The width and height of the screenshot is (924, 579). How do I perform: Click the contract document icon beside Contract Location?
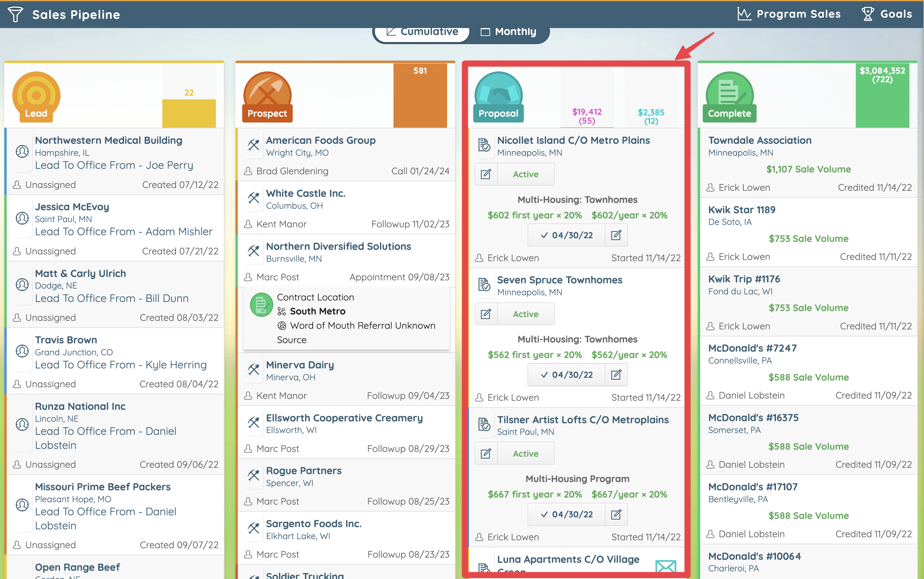(x=261, y=305)
